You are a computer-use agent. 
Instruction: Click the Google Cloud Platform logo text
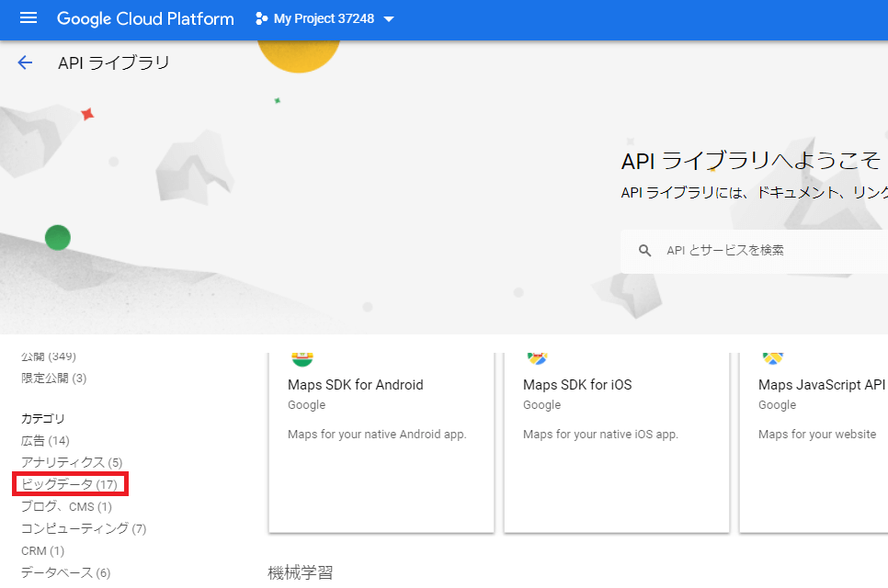coord(145,18)
